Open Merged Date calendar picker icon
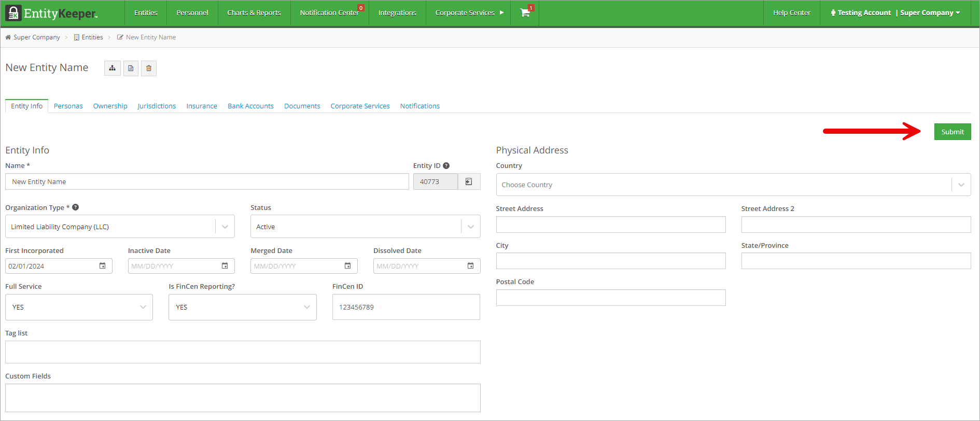Image resolution: width=980 pixels, height=421 pixels. tap(348, 266)
